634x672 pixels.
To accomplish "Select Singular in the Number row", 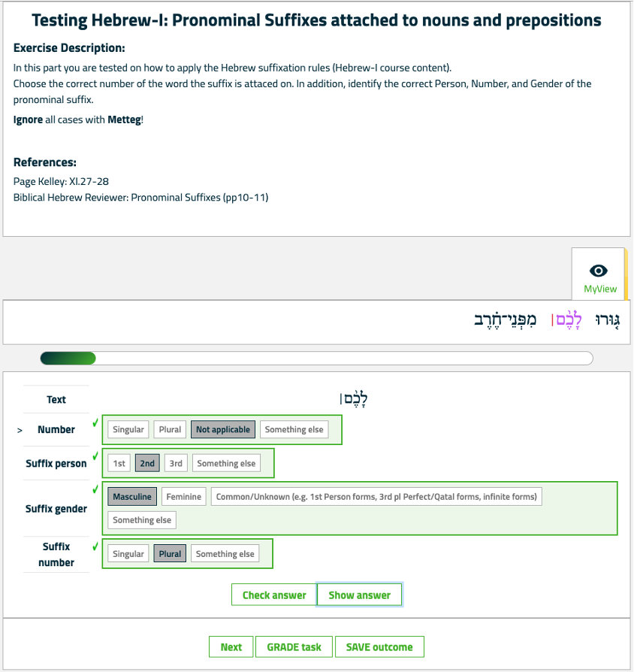I will pyautogui.click(x=128, y=429).
